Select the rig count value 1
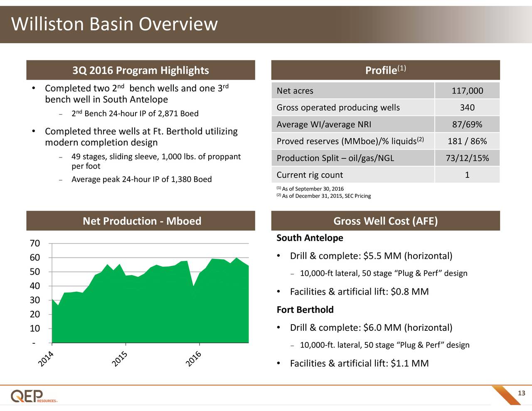 (467, 175)
